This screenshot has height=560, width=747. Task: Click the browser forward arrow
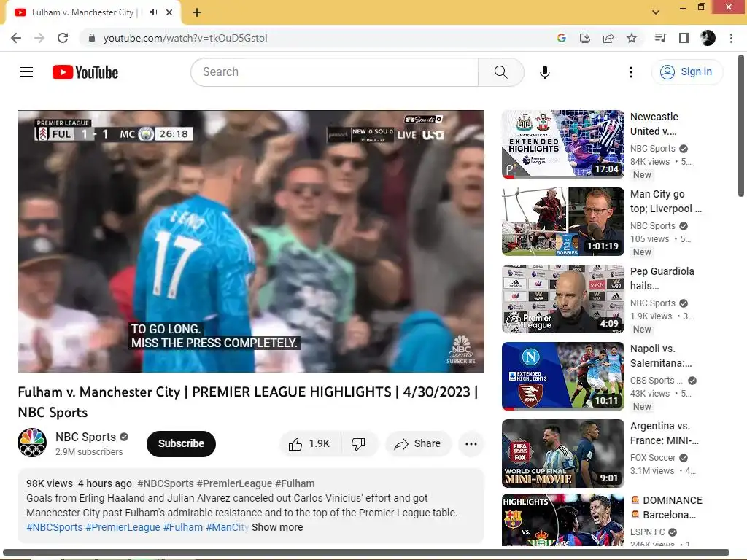39,38
